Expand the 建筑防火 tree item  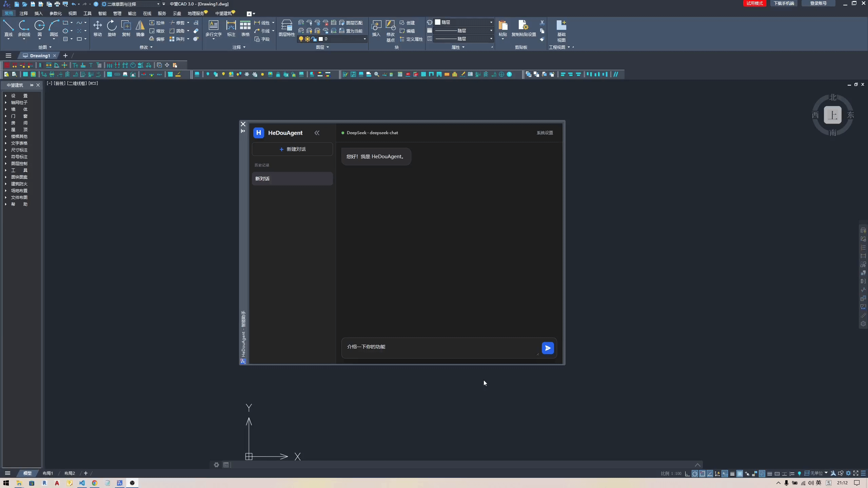pyautogui.click(x=6, y=184)
